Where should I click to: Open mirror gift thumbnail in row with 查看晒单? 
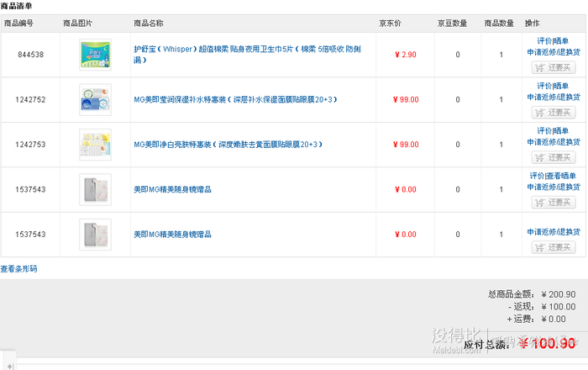95,189
